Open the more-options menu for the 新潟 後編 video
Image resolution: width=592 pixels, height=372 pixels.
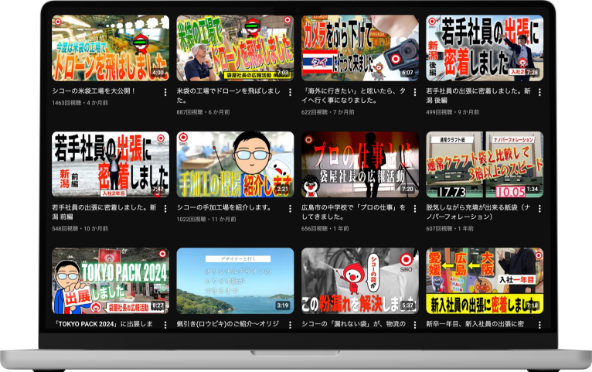[x=540, y=92]
